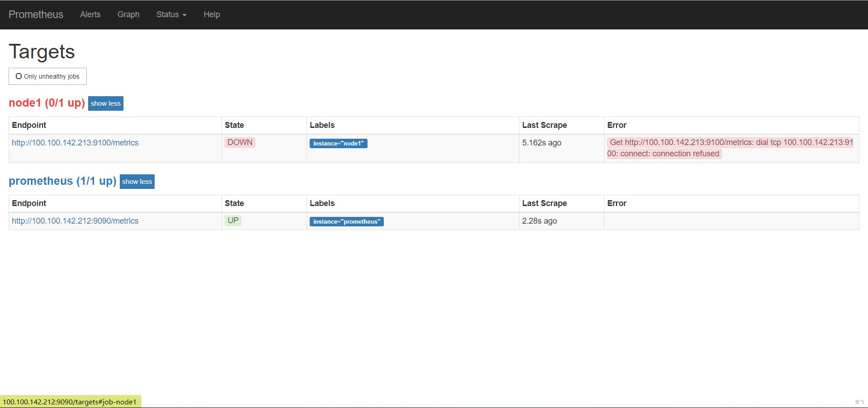Collapse node1 targets with show less
The height and width of the screenshot is (408, 868).
point(106,103)
